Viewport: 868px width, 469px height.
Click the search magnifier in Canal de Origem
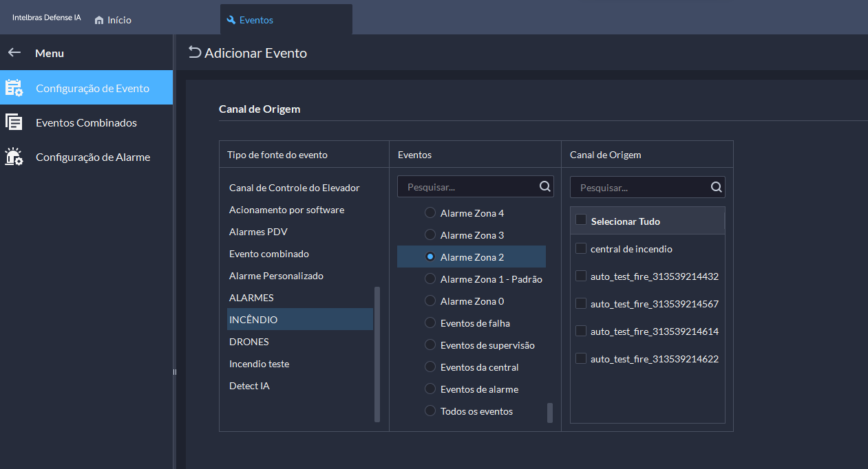pyautogui.click(x=716, y=187)
